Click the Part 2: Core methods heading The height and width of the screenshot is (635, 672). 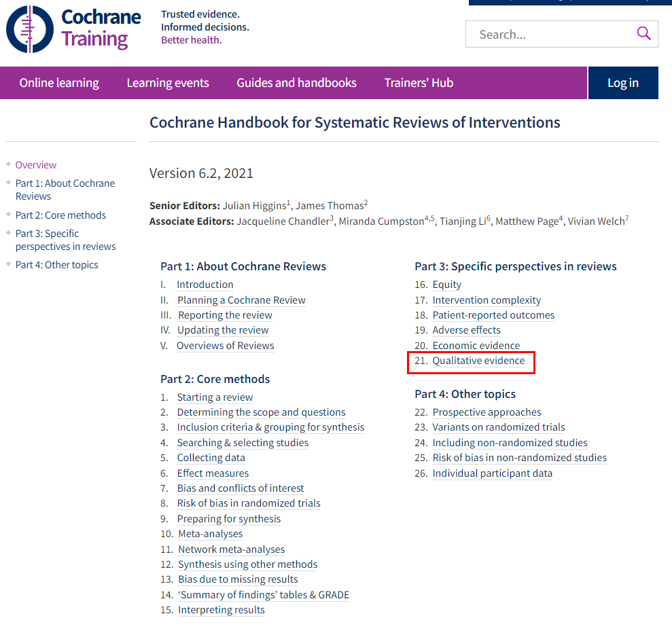215,379
